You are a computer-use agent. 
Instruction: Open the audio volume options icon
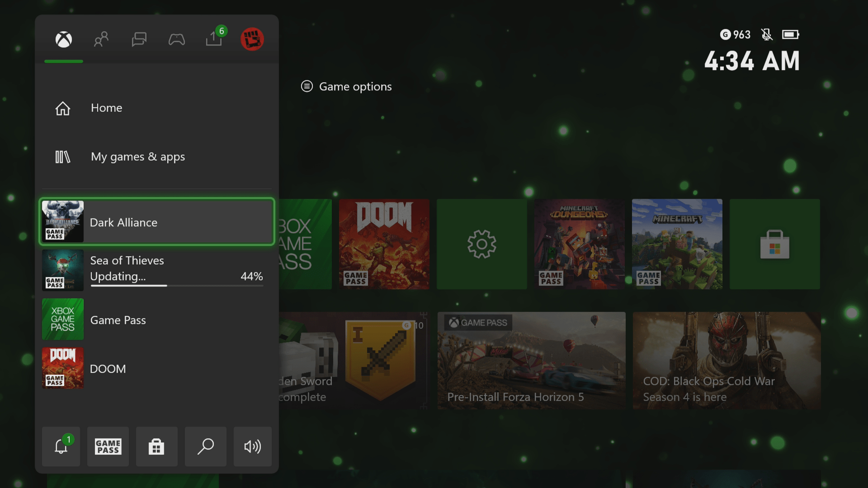point(253,446)
